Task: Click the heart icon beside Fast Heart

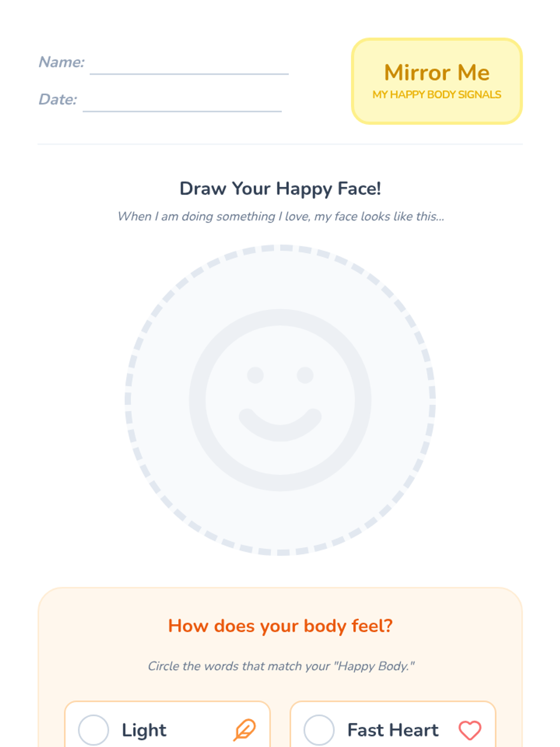Action: pyautogui.click(x=469, y=730)
